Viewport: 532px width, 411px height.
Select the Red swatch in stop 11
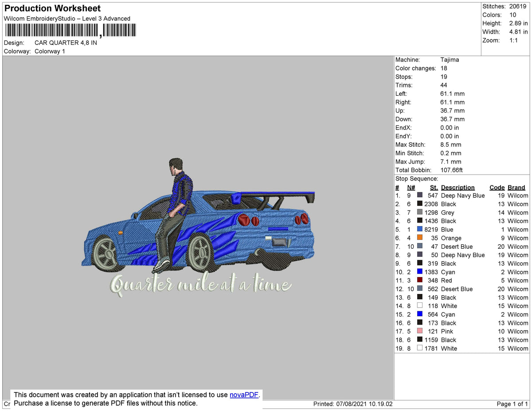click(x=420, y=280)
